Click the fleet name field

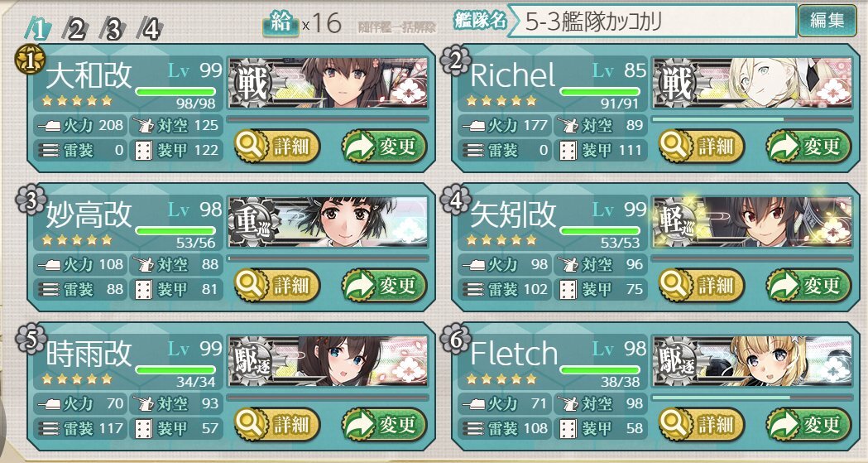click(x=652, y=22)
